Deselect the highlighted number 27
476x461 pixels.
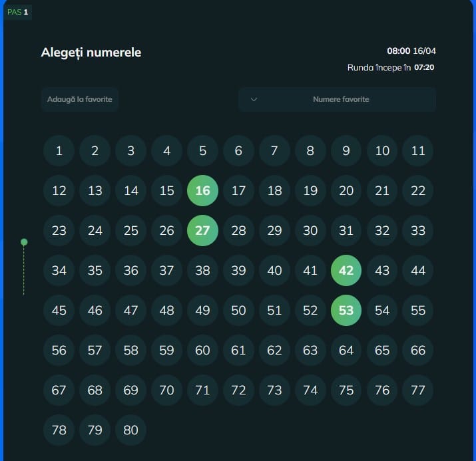pos(202,230)
